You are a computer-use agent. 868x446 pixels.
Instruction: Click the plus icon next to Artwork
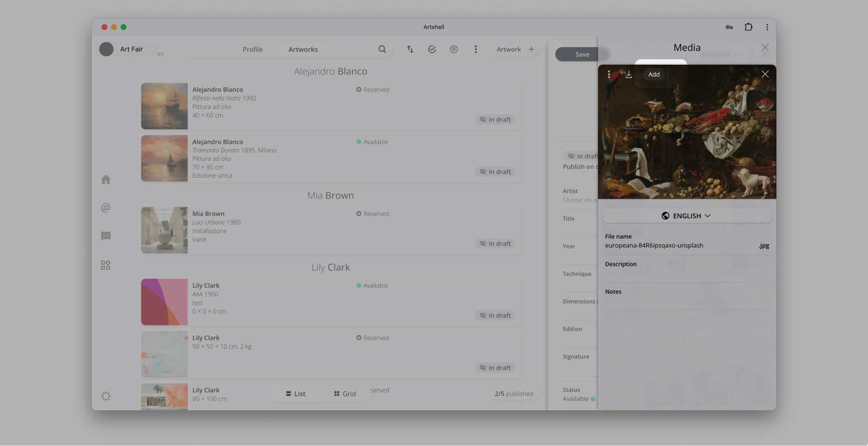(532, 49)
